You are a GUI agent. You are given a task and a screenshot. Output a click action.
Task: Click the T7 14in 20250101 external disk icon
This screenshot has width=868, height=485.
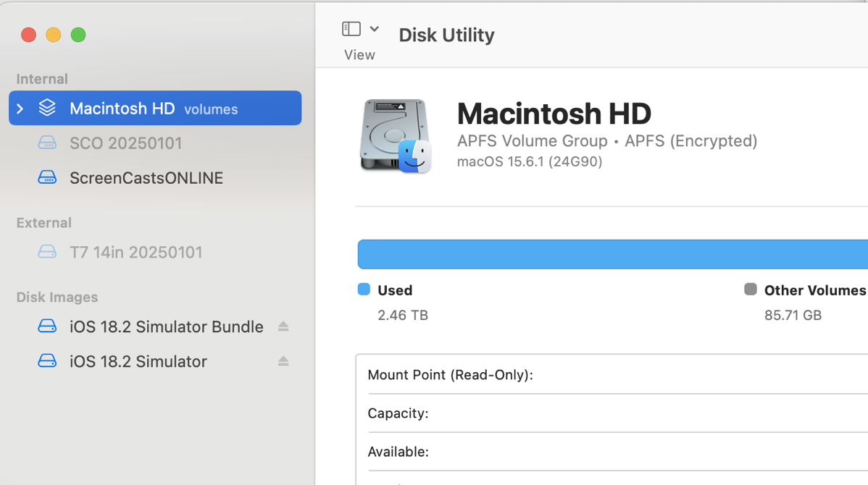tap(47, 252)
